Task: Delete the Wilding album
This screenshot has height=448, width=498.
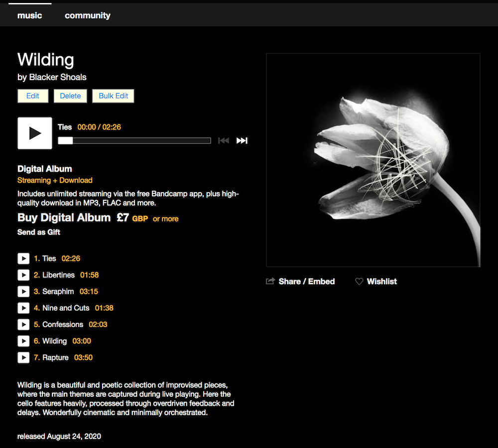Action: pyautogui.click(x=70, y=96)
